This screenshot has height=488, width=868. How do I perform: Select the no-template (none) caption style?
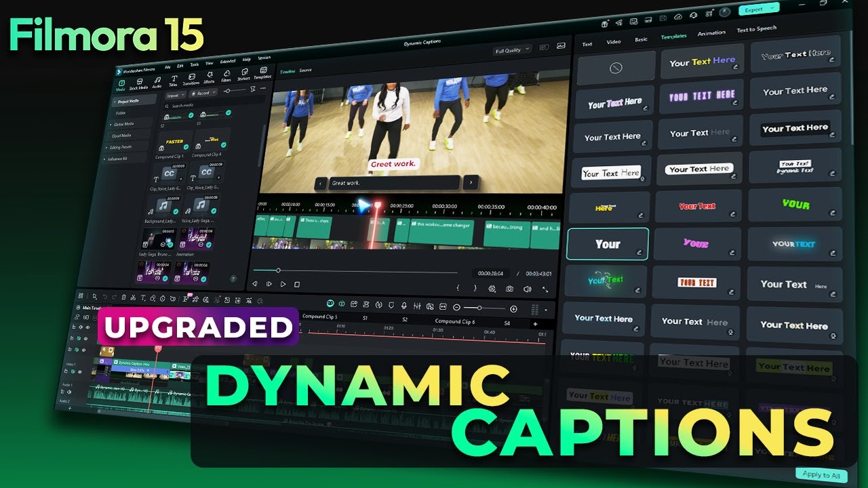click(x=614, y=67)
